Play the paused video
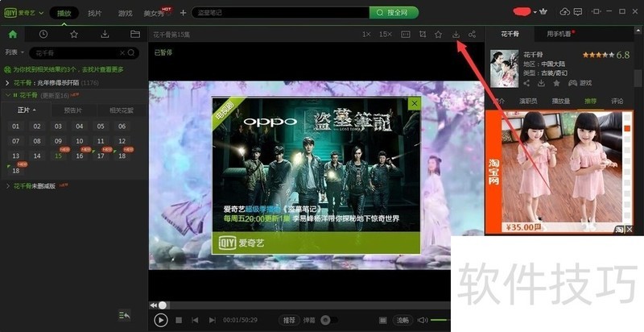Image resolution: width=644 pixels, height=332 pixels. click(160, 320)
